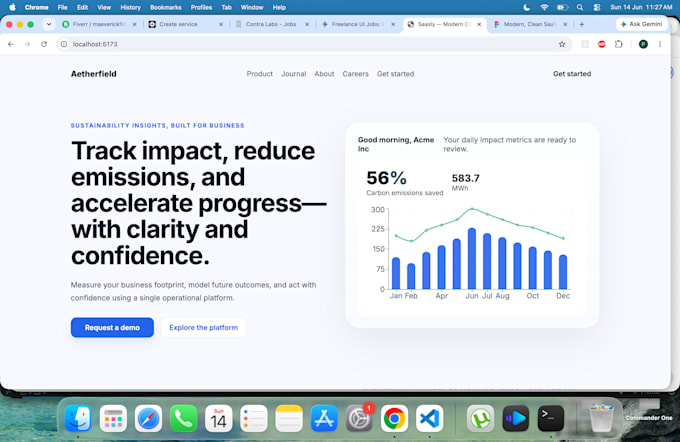Open Control Center in menu bar
680x442 pixels.
coord(597,7)
